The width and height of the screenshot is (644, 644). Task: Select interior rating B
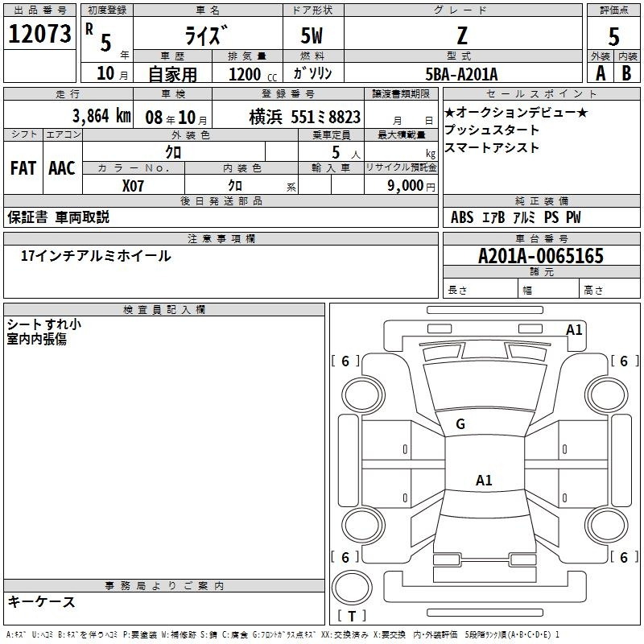pos(627,73)
